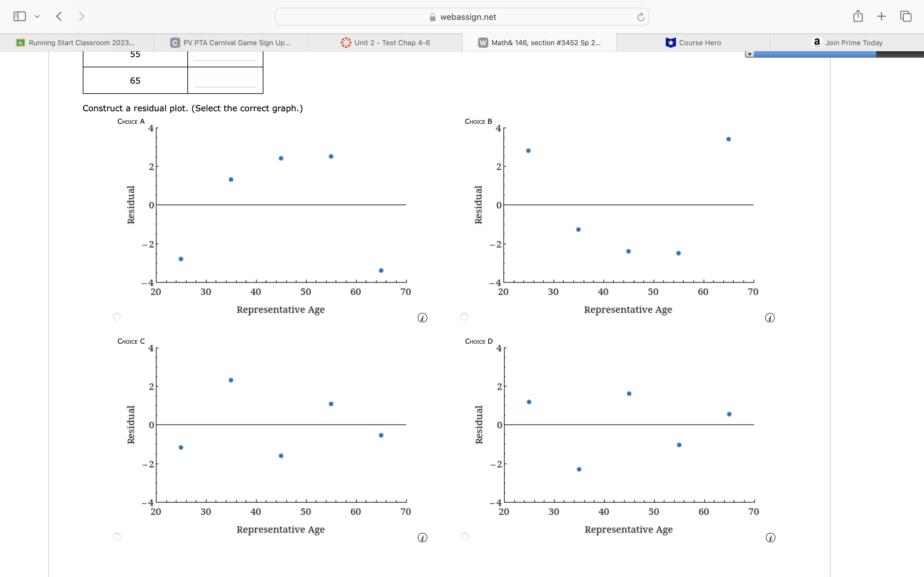Select the Choice A radio button

click(117, 317)
